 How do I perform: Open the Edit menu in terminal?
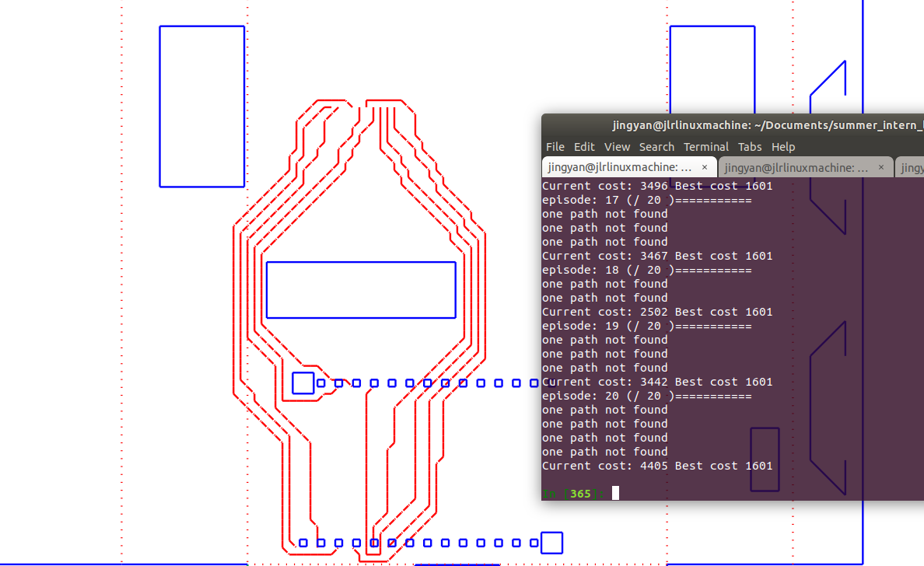[583, 147]
